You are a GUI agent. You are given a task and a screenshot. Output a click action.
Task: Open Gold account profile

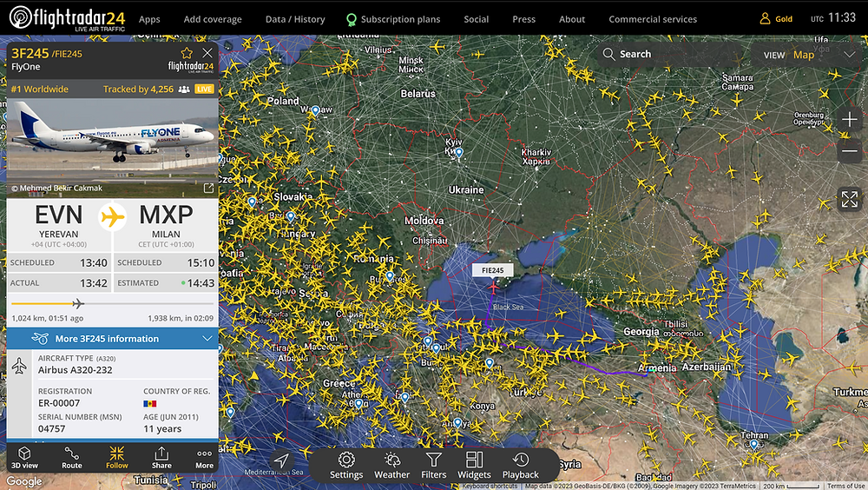click(776, 19)
